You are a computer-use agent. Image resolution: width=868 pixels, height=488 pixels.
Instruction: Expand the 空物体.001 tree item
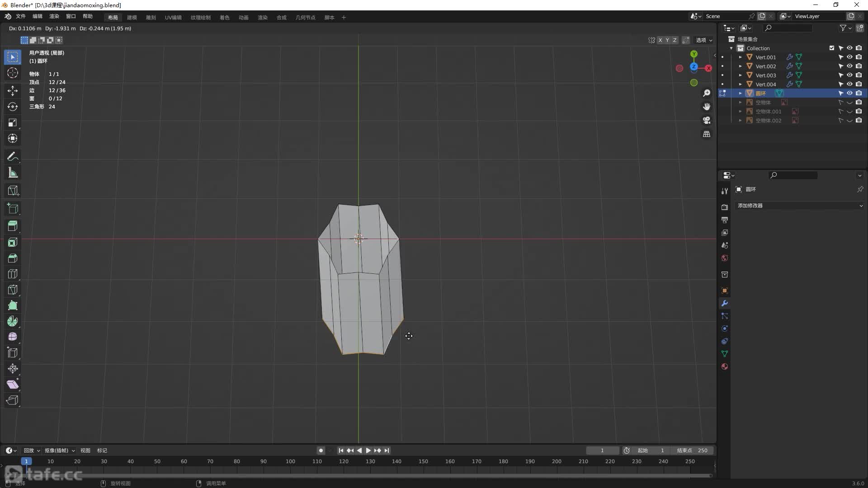coord(741,112)
